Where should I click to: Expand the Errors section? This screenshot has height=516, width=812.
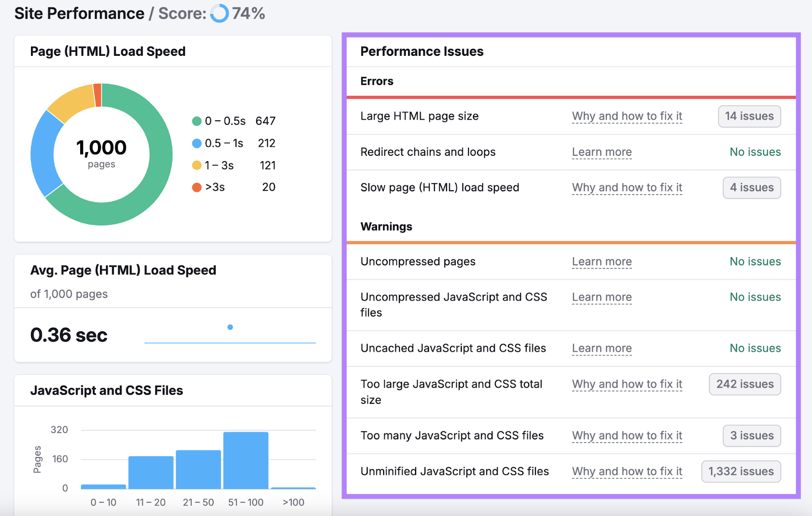pos(376,81)
